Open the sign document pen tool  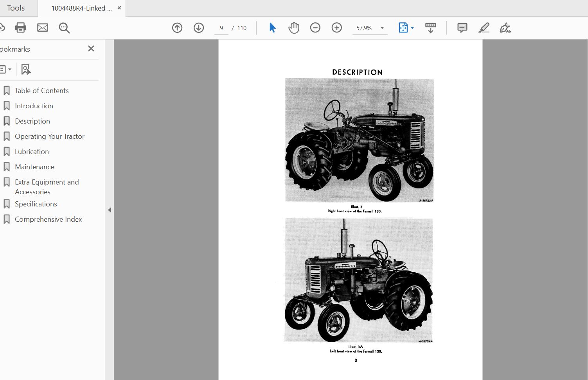pyautogui.click(x=505, y=28)
